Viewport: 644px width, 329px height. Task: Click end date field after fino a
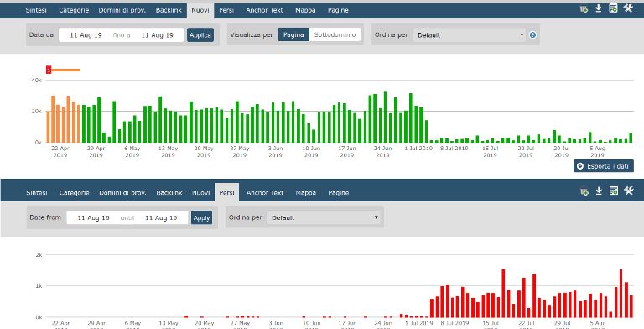[x=158, y=35]
